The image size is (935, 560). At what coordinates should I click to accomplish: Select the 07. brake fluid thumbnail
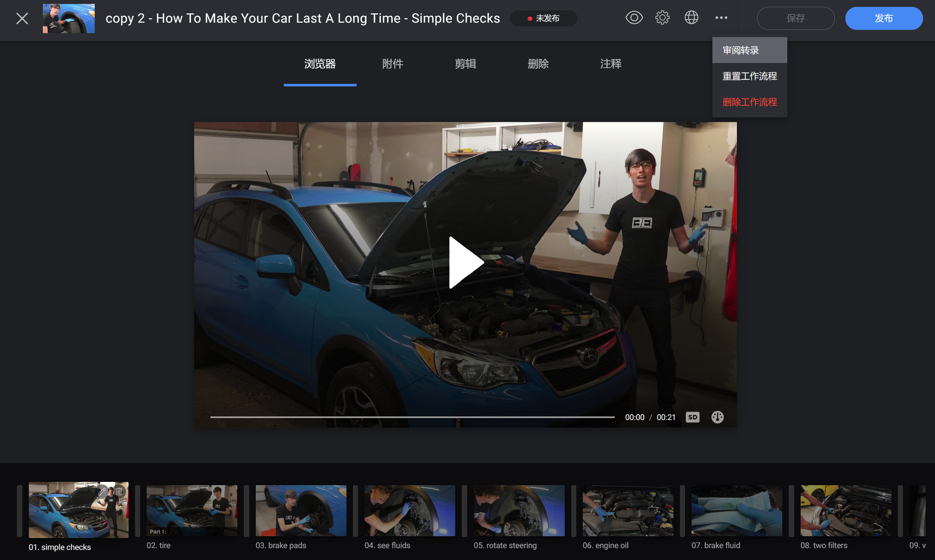tap(737, 511)
